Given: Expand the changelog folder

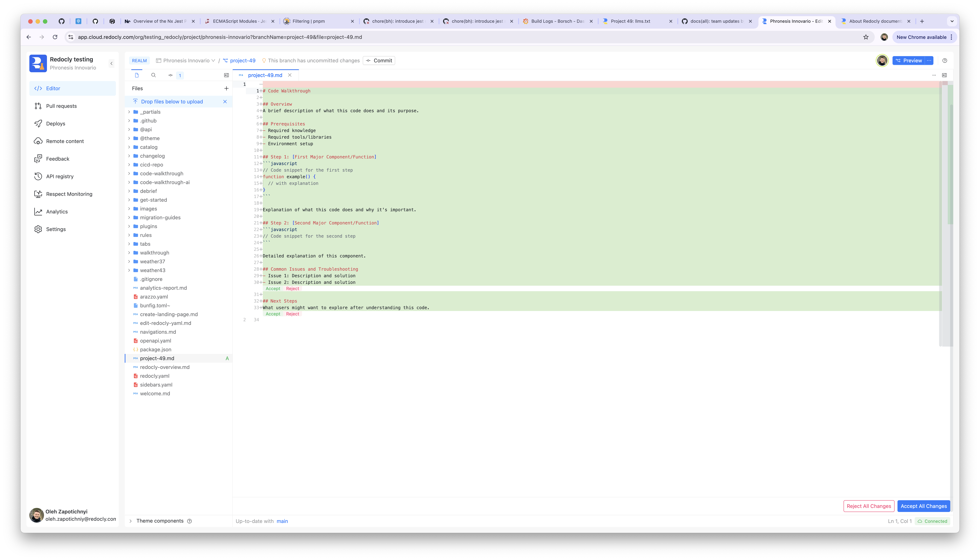Looking at the screenshot, I should tap(129, 156).
